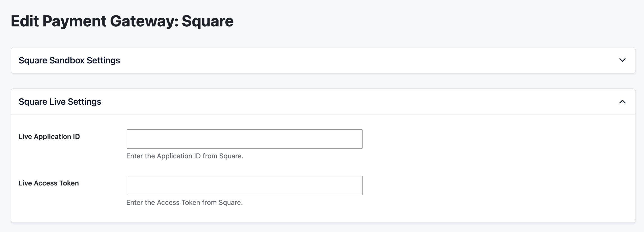Expand the Square Sandbox Settings chevron
The width and height of the screenshot is (644, 232).
622,60
